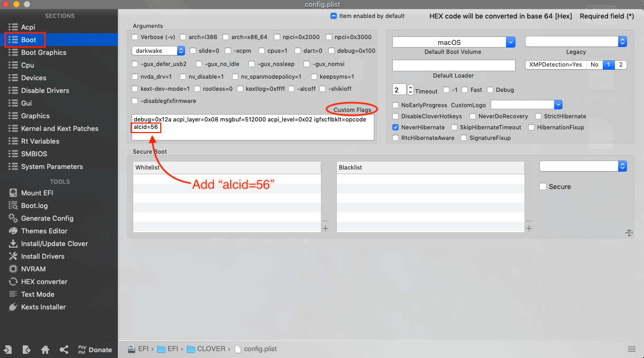This screenshot has width=644, height=358.
Task: Click the PayPal Donate button
Action: click(95, 350)
